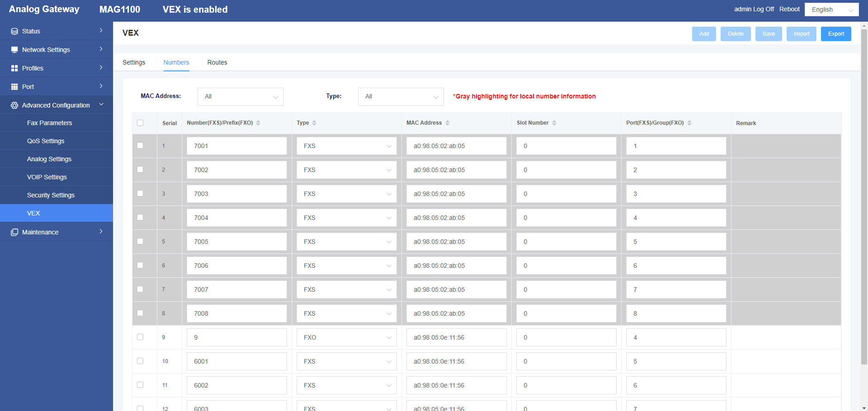868x411 pixels.
Task: Click the Reboot link
Action: (x=789, y=9)
